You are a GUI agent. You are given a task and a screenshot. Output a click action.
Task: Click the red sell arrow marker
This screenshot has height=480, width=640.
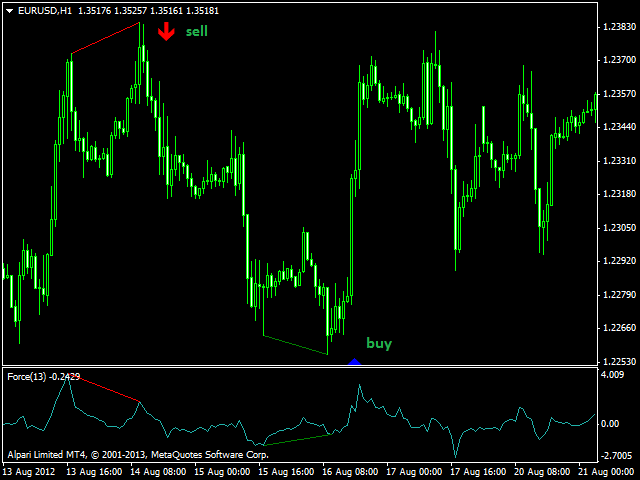click(166, 32)
